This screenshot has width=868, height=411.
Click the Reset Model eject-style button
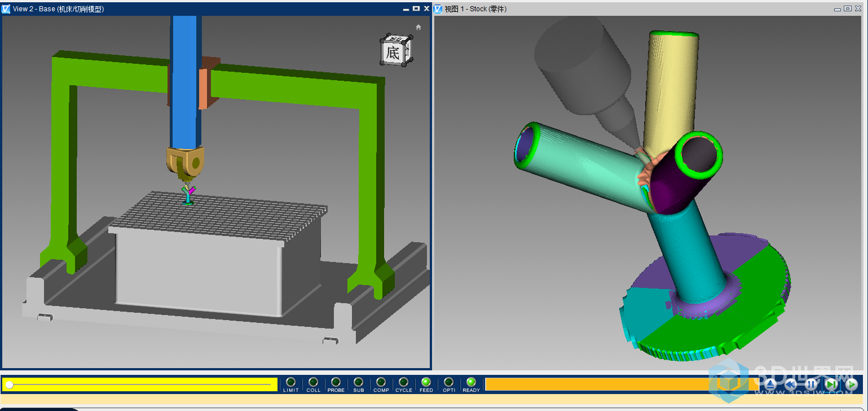coord(770,384)
